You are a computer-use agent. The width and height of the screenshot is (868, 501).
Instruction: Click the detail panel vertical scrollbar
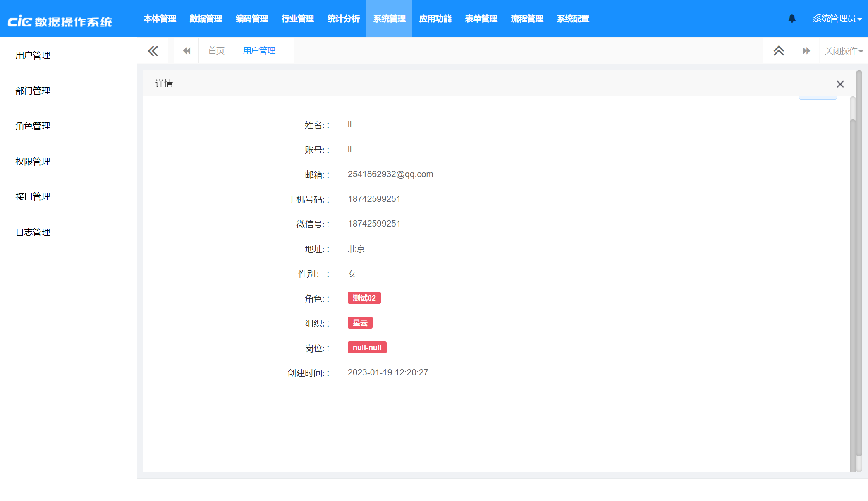pyautogui.click(x=852, y=289)
